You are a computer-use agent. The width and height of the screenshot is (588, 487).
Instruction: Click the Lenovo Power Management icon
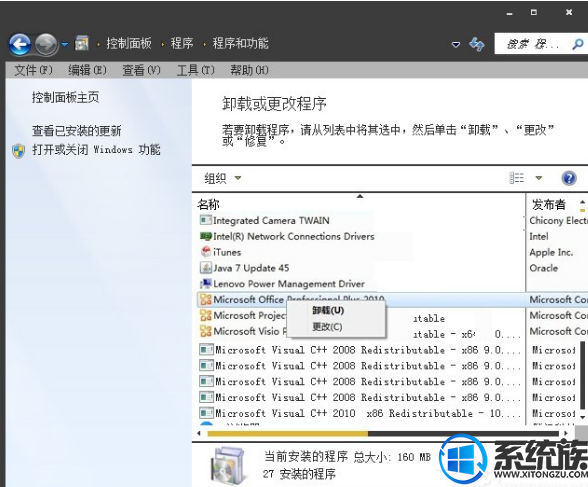(x=206, y=283)
